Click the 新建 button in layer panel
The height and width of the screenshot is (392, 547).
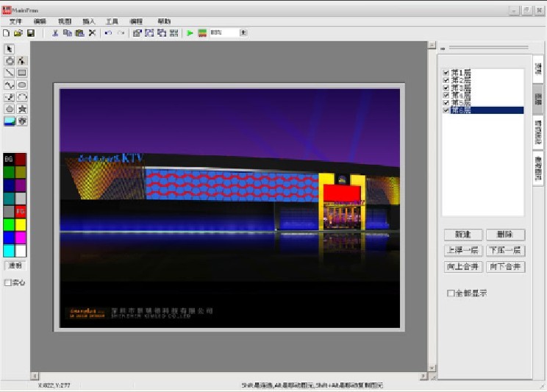[x=462, y=235]
